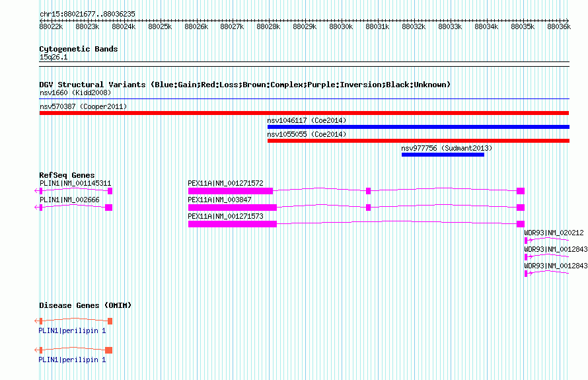Click the chr15:88021677..88036235 coordinate label
The image size is (588, 380).
[87, 14]
